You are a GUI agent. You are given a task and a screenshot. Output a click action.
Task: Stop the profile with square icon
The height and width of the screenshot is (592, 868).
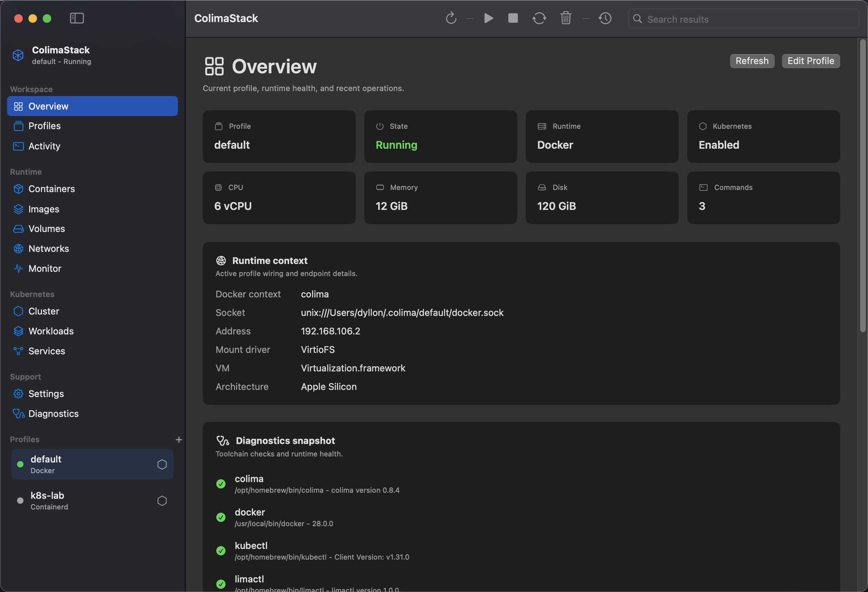point(513,18)
